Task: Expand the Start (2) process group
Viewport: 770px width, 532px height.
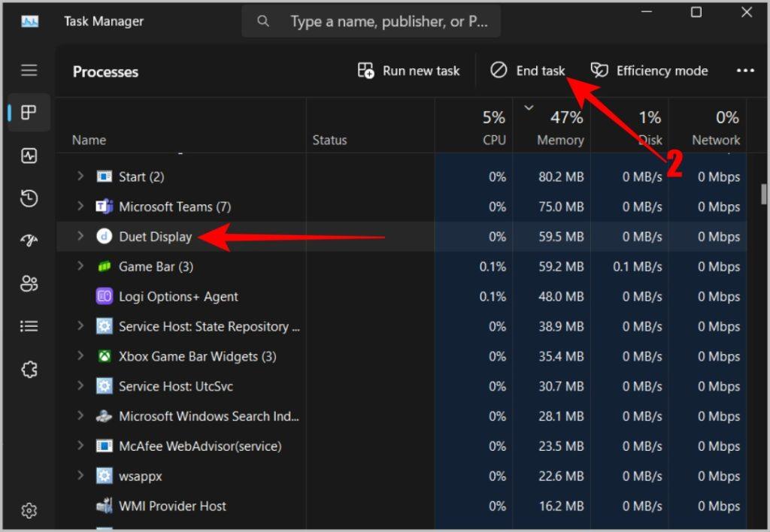Action: click(x=80, y=176)
